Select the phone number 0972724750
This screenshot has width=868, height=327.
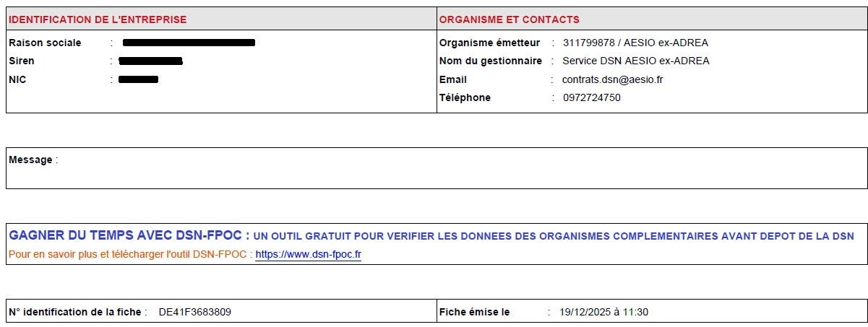[x=591, y=97]
